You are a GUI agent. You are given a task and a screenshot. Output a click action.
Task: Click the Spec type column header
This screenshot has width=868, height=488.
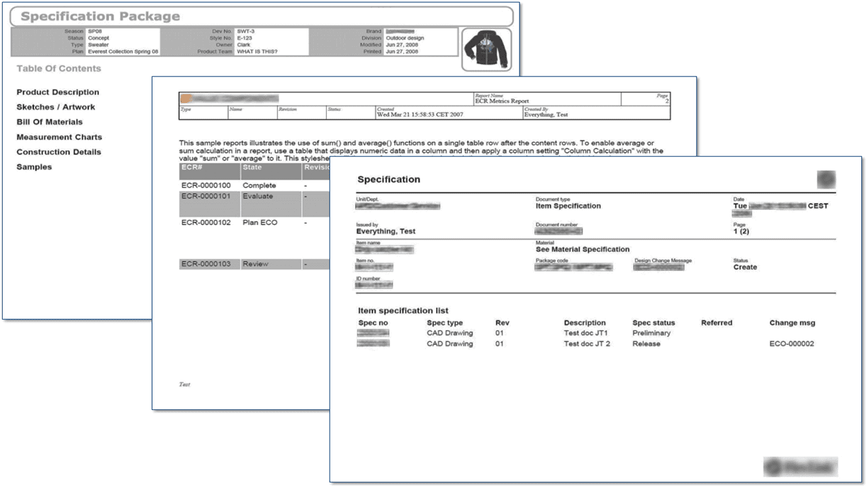point(444,323)
